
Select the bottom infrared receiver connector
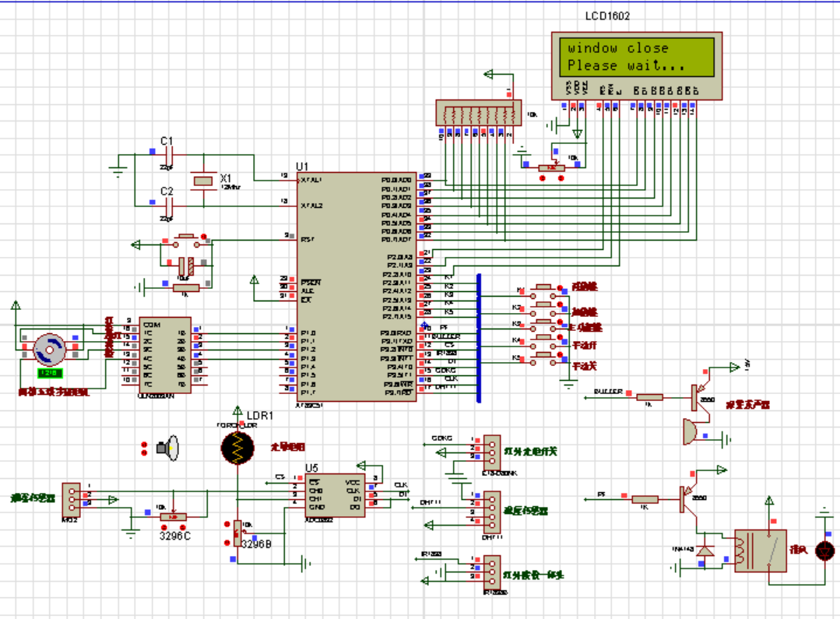[x=492, y=572]
